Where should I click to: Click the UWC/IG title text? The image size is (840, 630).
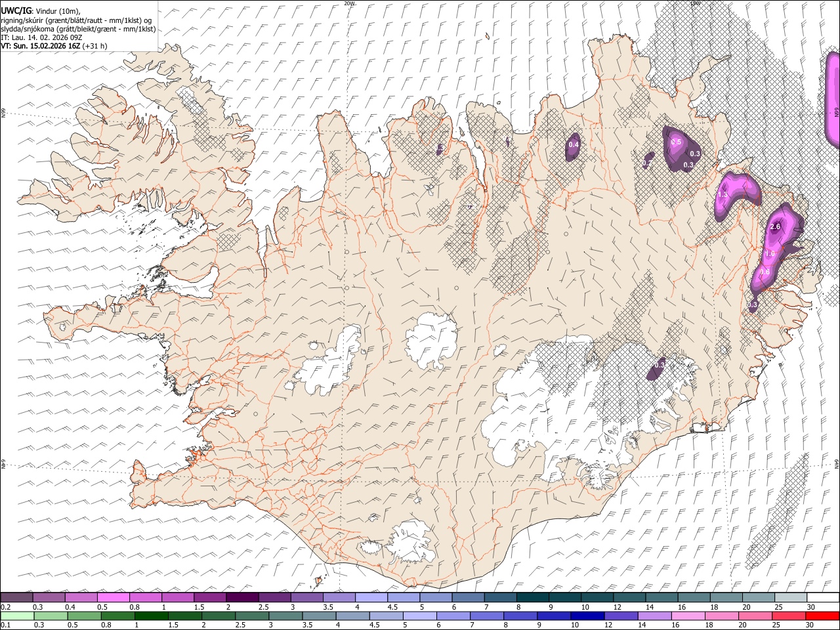(16, 10)
